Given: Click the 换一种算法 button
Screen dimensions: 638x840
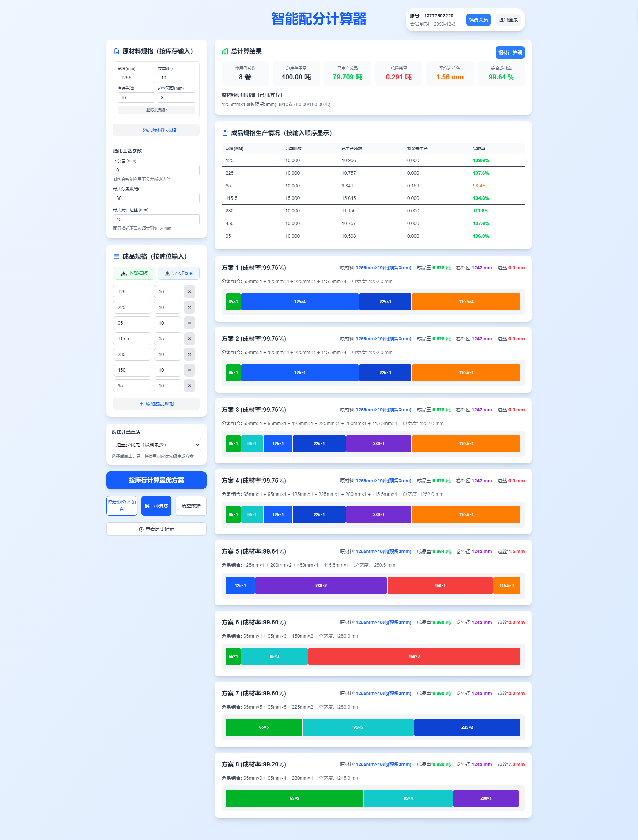Looking at the screenshot, I should coord(156,506).
